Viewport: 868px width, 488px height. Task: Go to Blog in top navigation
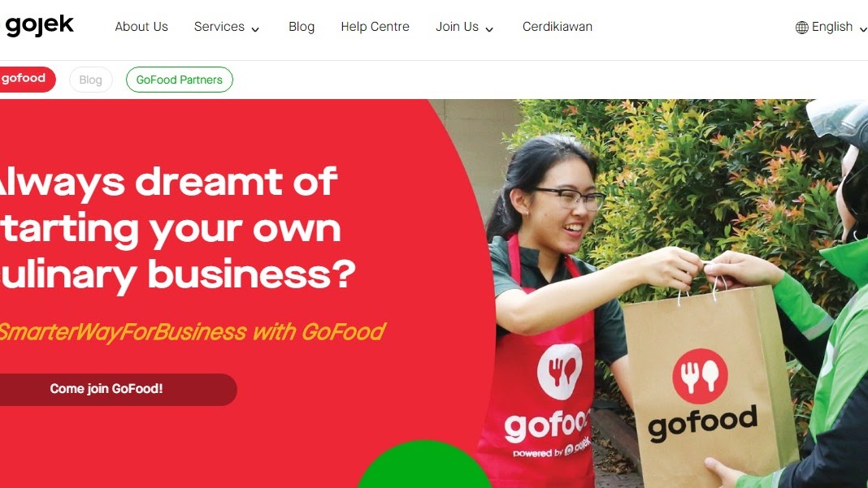pyautogui.click(x=302, y=27)
